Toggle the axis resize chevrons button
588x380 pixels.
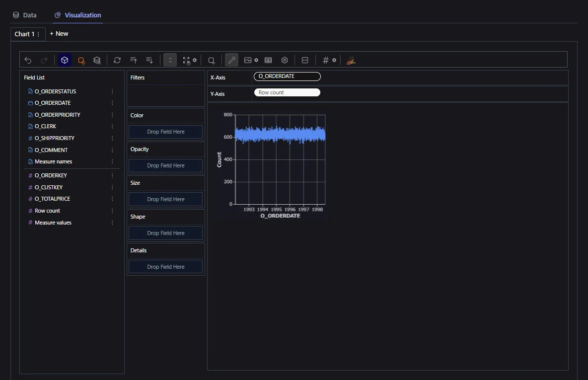(170, 60)
